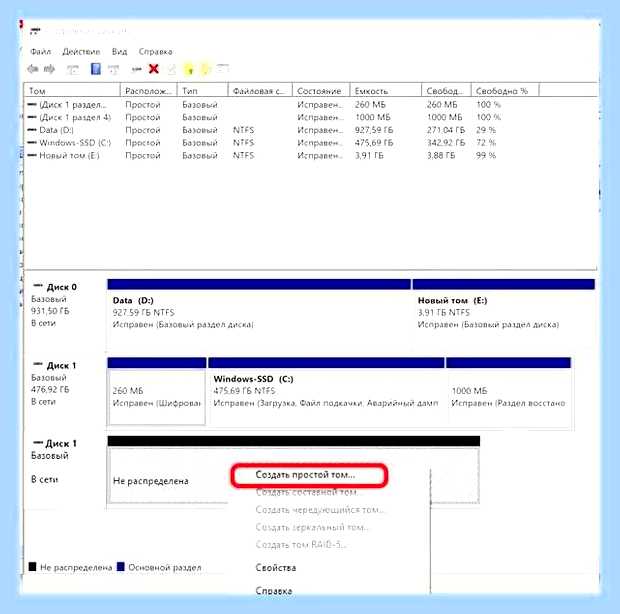Click the red X delete icon

(154, 69)
